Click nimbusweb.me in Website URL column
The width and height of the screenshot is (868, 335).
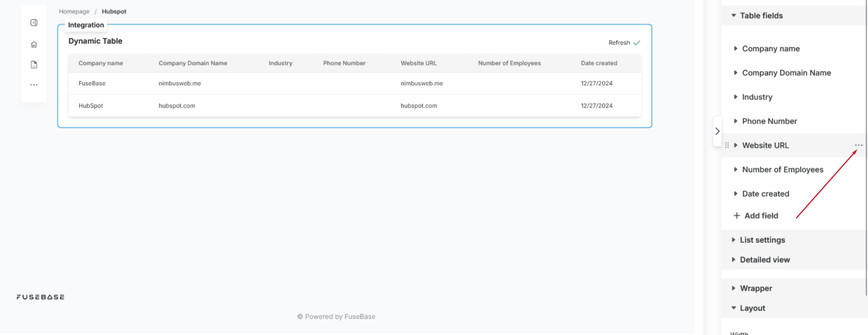click(422, 83)
